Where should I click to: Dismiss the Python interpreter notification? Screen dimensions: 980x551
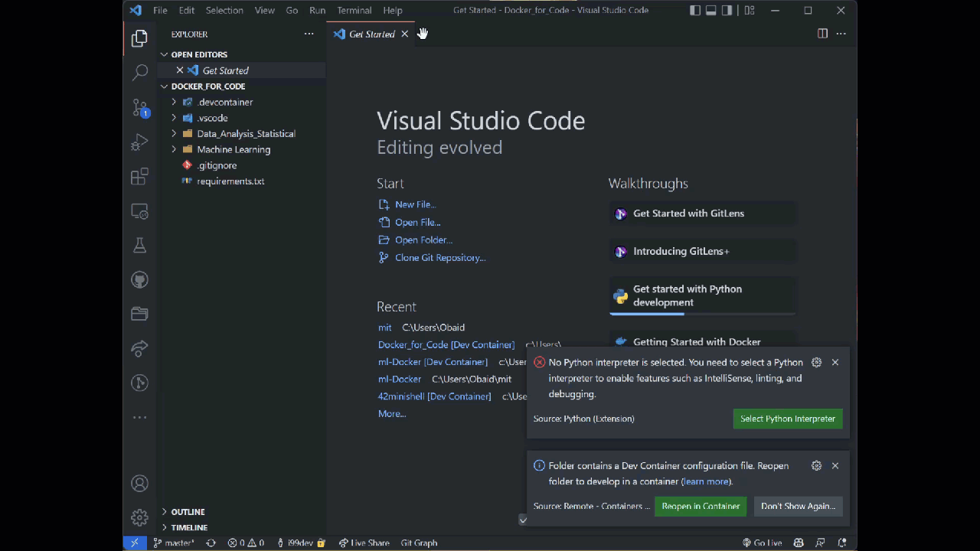click(835, 362)
